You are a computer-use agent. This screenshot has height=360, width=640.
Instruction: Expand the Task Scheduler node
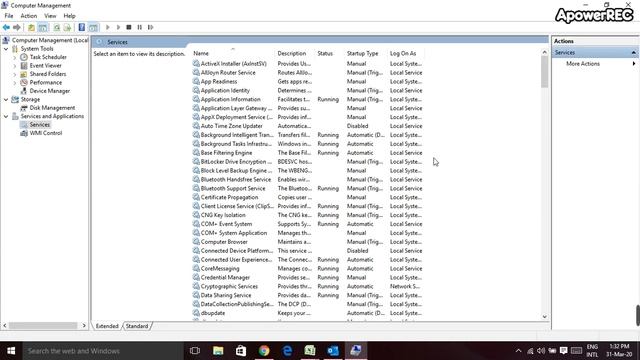(15, 57)
